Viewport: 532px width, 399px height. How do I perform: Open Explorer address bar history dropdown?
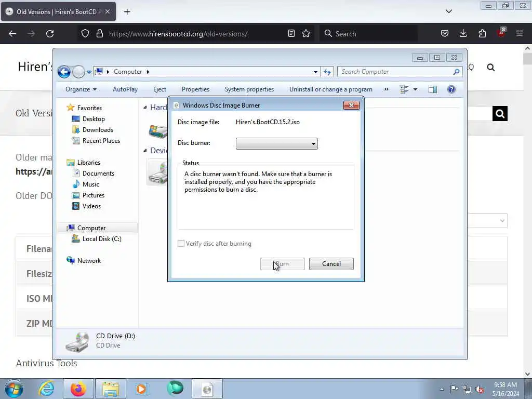click(315, 72)
